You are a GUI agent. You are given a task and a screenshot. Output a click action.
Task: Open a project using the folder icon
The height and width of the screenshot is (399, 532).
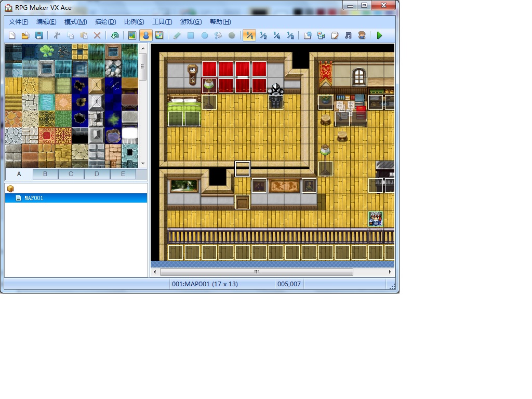[25, 35]
